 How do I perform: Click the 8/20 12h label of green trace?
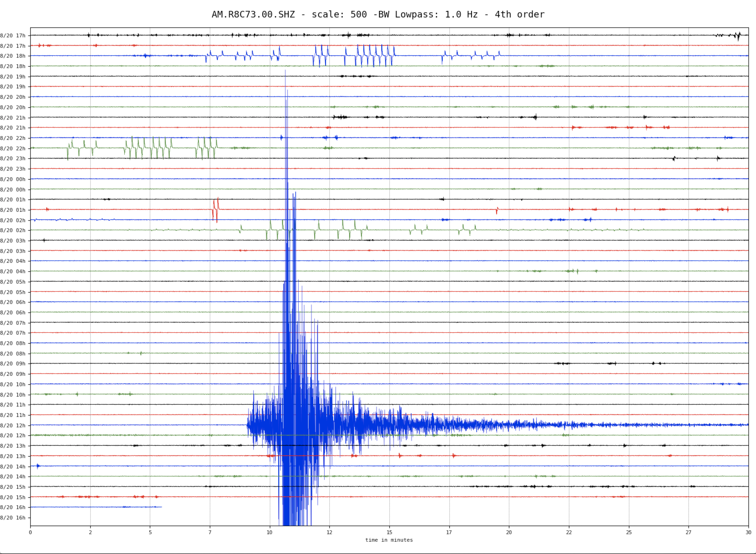(13, 436)
